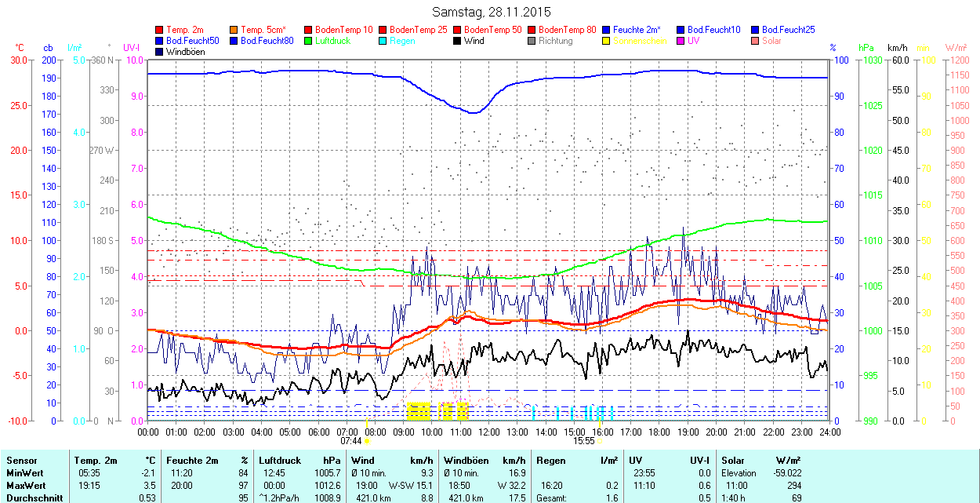Click the Luftdruck column header in table
This screenshot has width=980, height=503.
click(280, 461)
